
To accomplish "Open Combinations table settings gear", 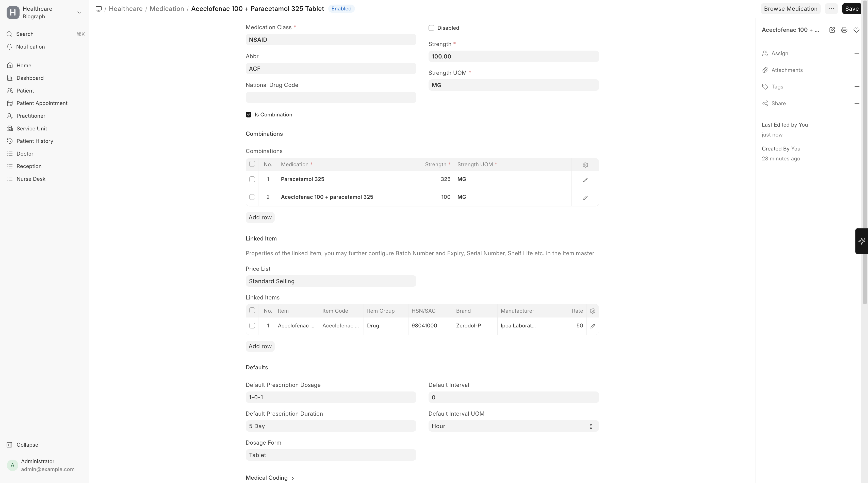I will (x=585, y=165).
